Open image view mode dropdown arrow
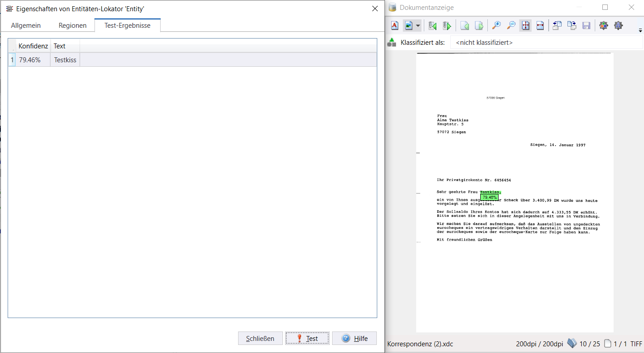This screenshot has height=353, width=644. click(418, 26)
